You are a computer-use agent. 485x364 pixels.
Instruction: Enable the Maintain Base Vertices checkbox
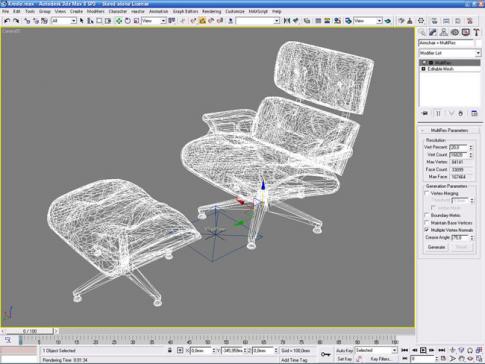pyautogui.click(x=427, y=223)
